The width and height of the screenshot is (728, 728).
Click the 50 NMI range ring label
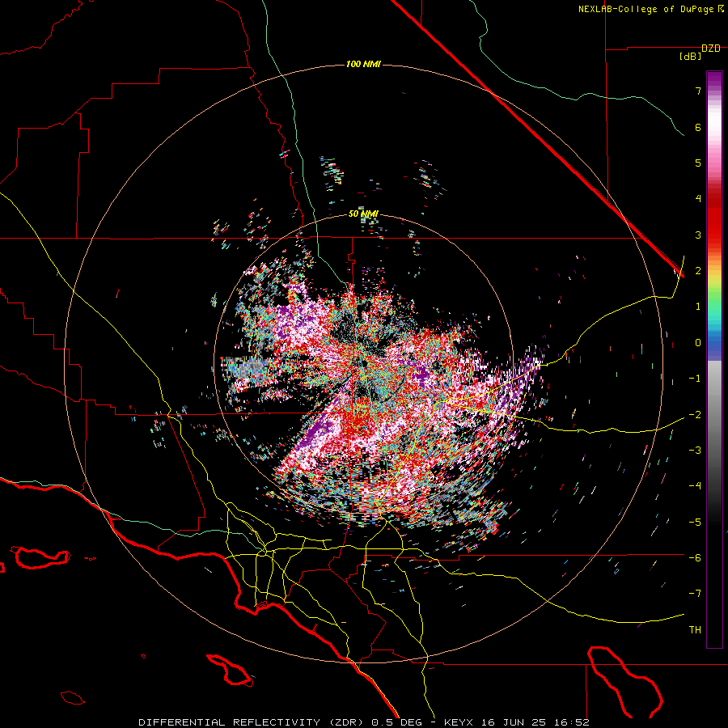363,214
